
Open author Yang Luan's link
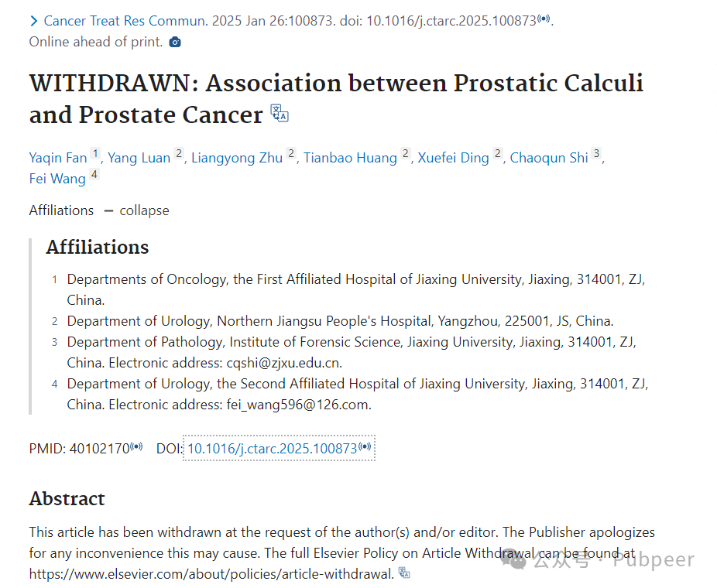coord(139,158)
